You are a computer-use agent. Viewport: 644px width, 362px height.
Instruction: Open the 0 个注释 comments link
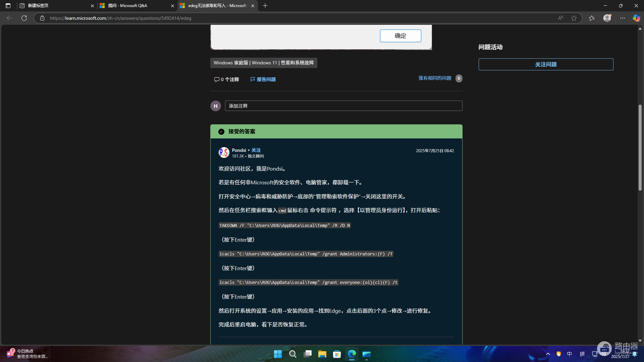click(226, 79)
